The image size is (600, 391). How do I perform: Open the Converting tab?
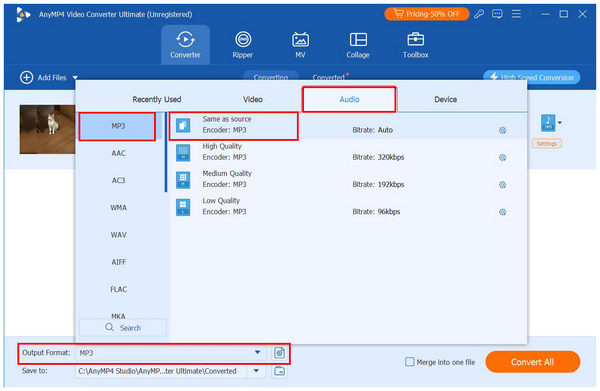point(271,76)
